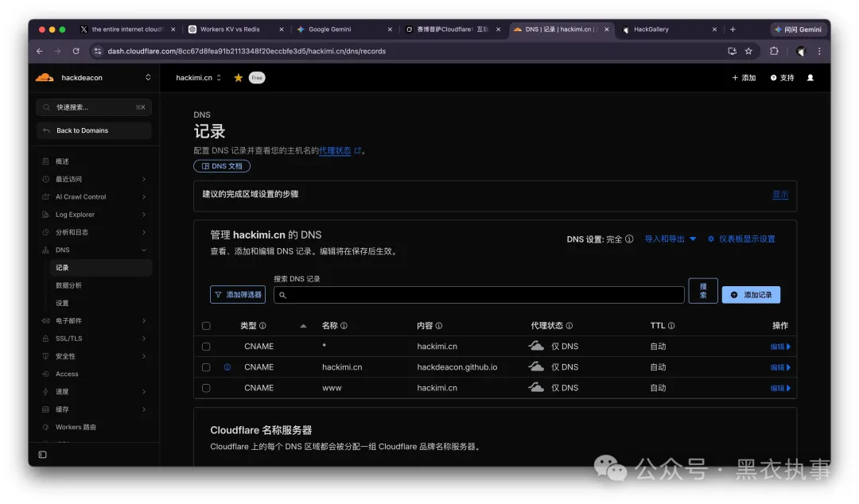
Task: Click the info icon on hackimi.cn CNAME row
Action: tap(227, 367)
